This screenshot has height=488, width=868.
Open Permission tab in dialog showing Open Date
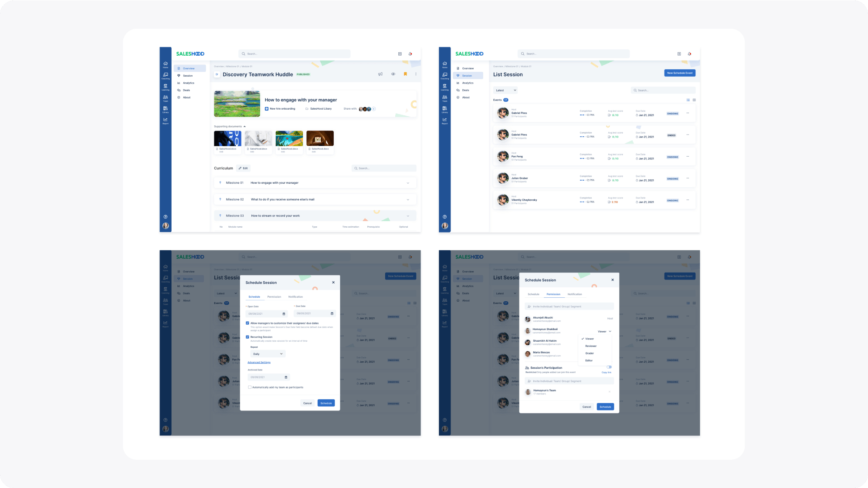click(274, 297)
